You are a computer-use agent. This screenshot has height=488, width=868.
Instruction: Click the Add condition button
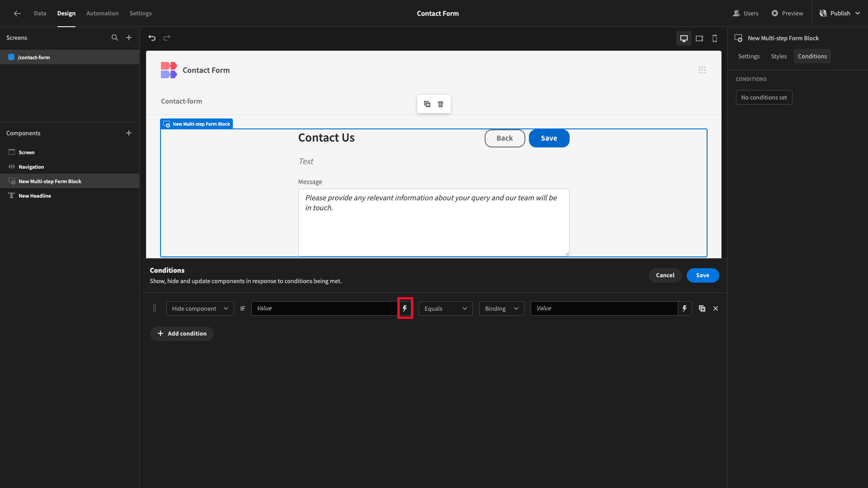coord(182,334)
